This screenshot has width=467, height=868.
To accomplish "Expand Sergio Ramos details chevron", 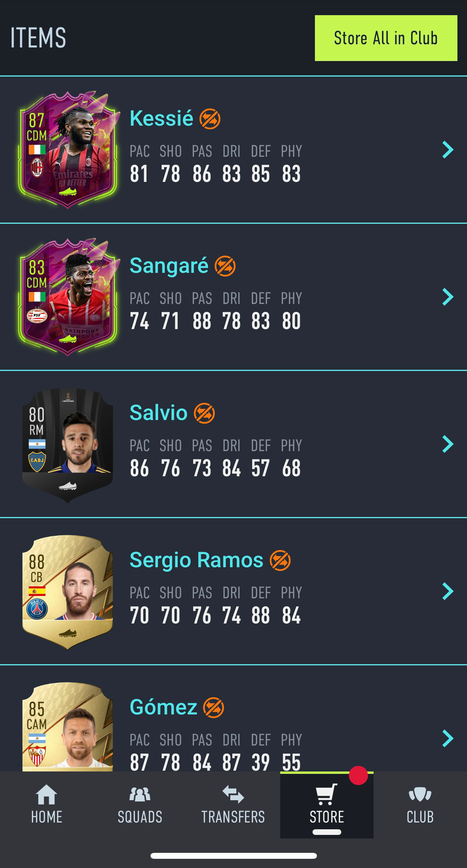I will pyautogui.click(x=448, y=592).
